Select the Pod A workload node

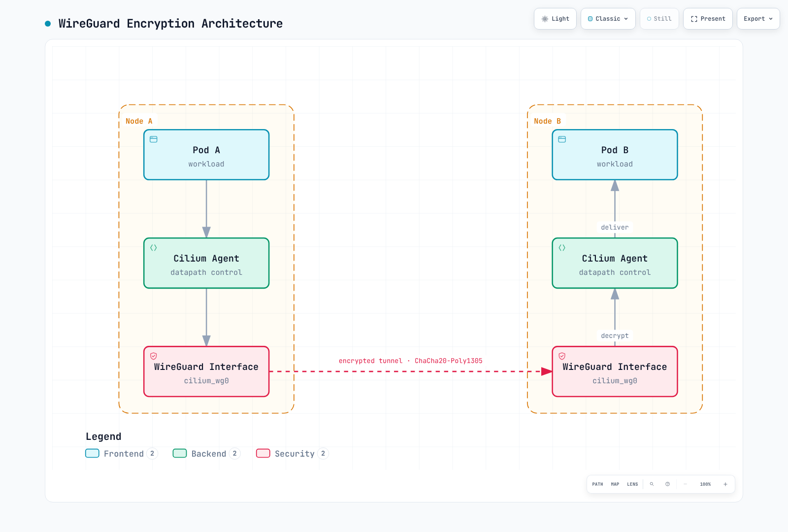click(x=206, y=155)
